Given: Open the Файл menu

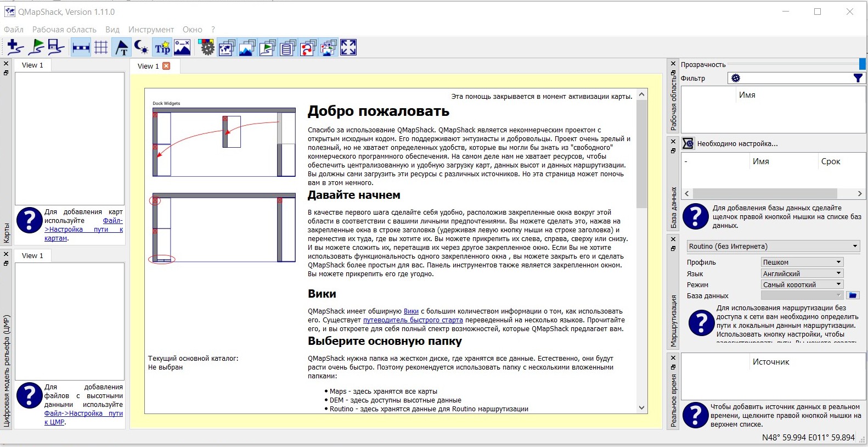Looking at the screenshot, I should 14,30.
